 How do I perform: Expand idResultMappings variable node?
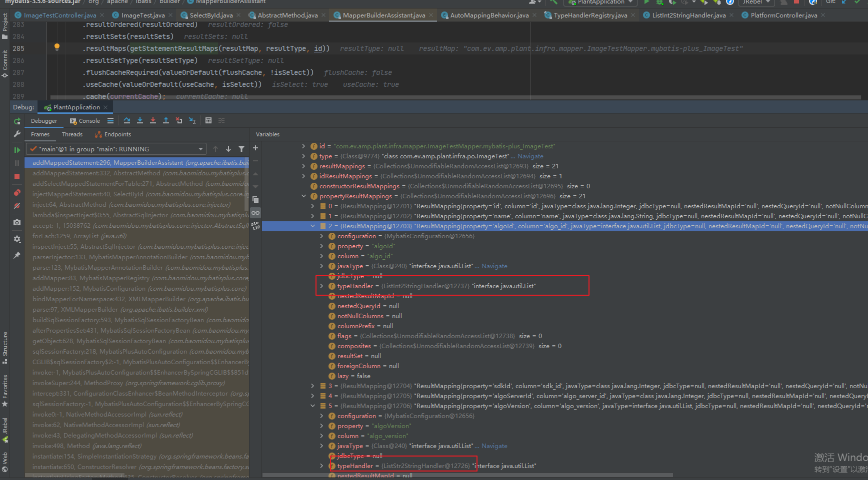coord(303,176)
